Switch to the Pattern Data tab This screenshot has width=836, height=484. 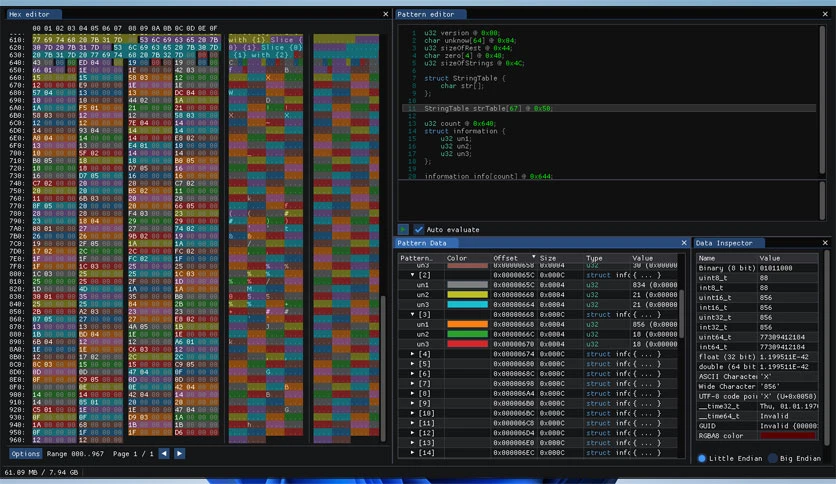click(x=426, y=243)
